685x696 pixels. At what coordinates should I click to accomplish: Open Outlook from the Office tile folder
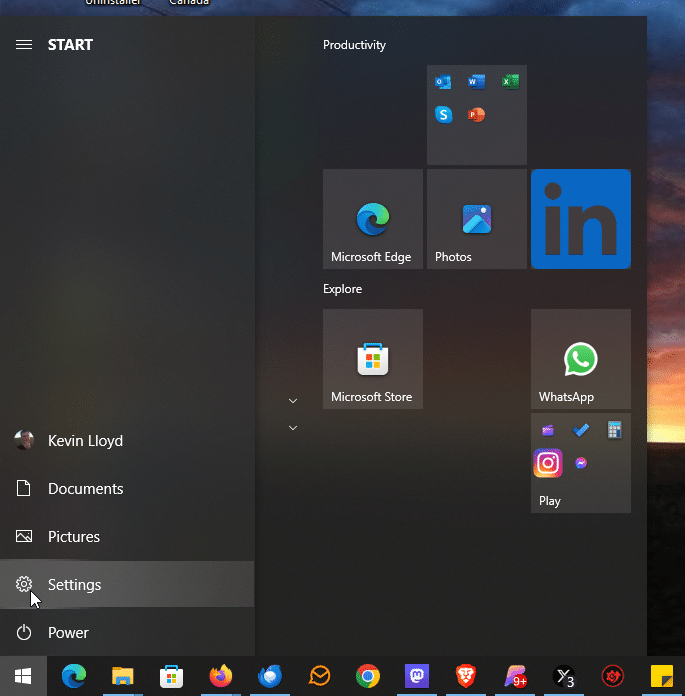pyautogui.click(x=443, y=82)
